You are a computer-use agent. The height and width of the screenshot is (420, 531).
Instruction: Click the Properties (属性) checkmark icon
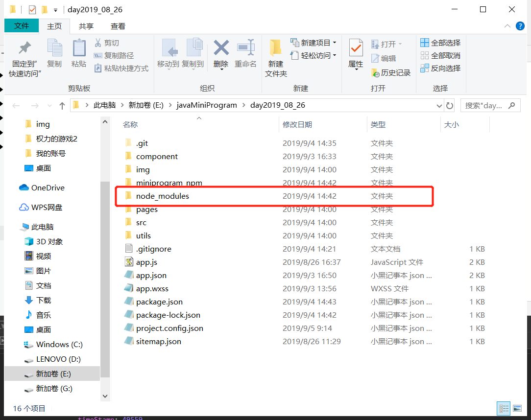point(356,47)
